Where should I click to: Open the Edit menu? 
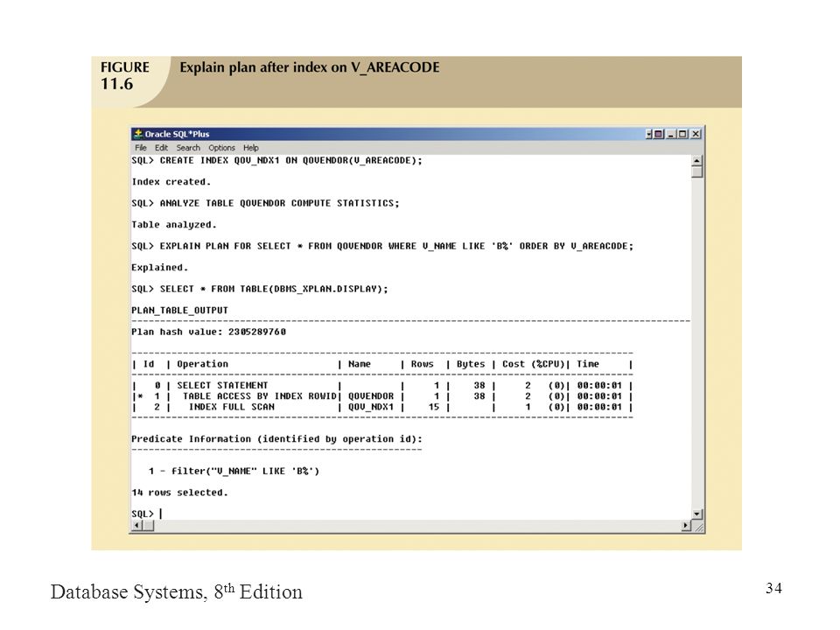pos(161,148)
